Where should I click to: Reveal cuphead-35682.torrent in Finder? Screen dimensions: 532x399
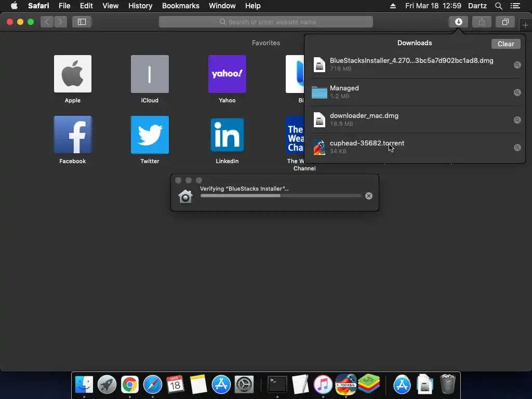[517, 147]
